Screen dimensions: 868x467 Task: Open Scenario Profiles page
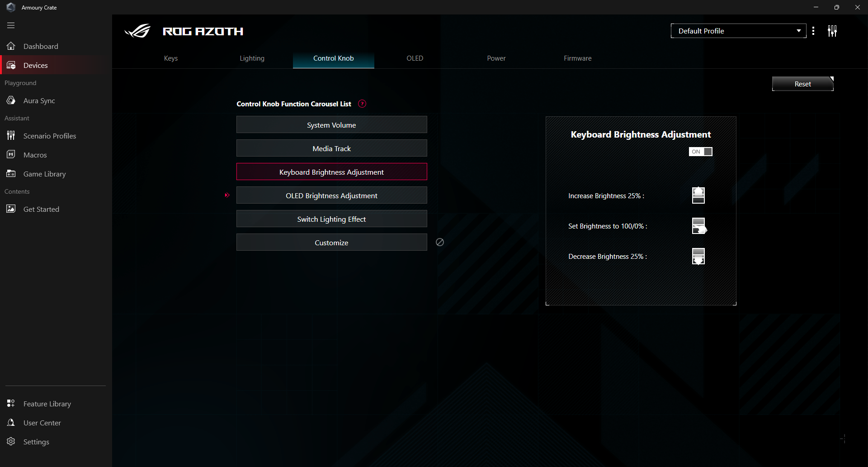point(56,136)
